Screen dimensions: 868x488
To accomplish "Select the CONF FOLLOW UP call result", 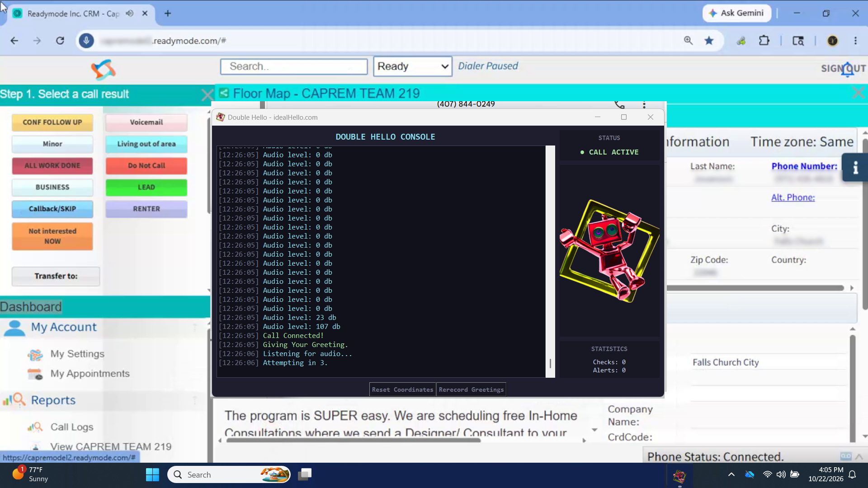I will coord(52,122).
